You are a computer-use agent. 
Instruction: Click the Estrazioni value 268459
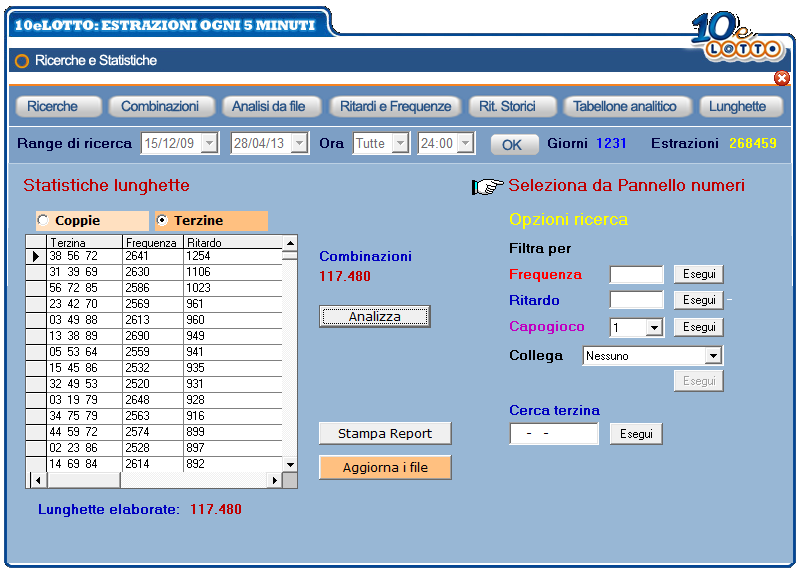tap(752, 143)
